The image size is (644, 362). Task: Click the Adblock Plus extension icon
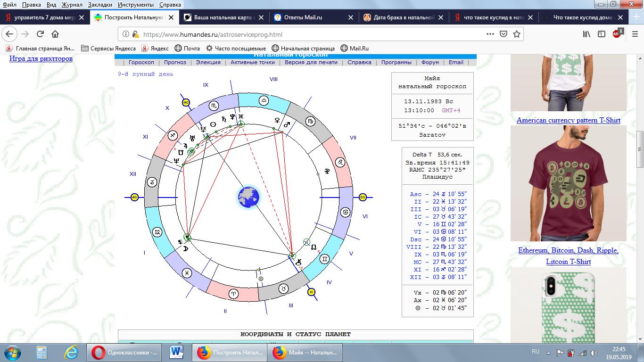coord(617,34)
